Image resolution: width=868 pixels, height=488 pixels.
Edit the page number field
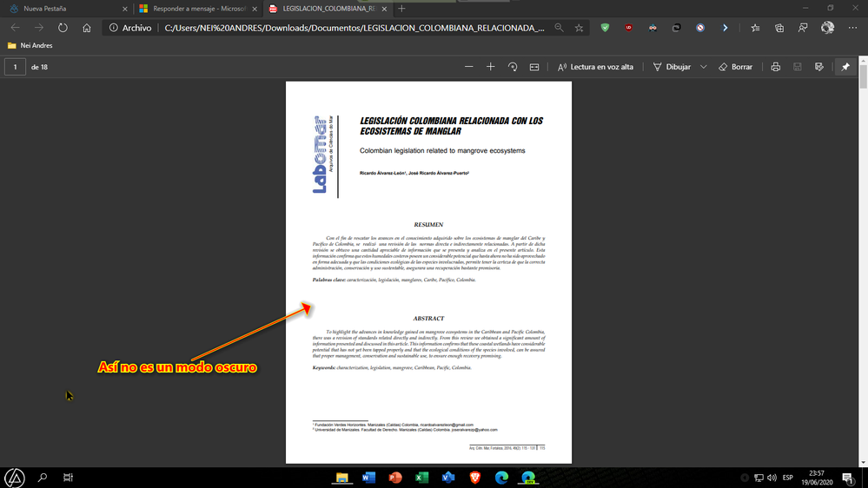[x=15, y=67]
